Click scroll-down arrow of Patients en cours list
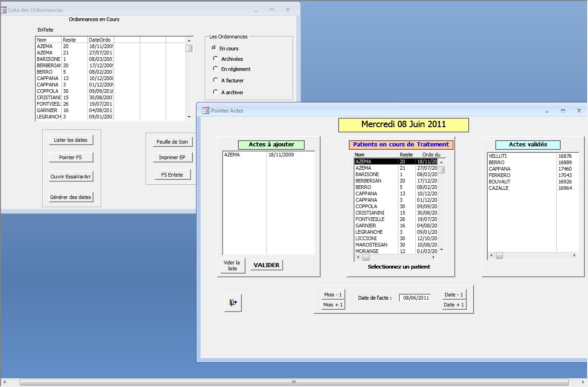The image size is (588, 387). [x=441, y=250]
